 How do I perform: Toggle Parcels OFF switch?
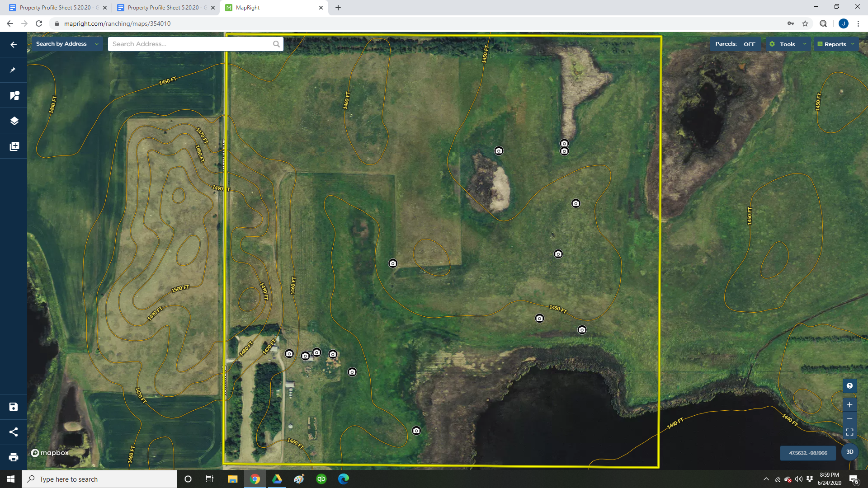(x=749, y=44)
